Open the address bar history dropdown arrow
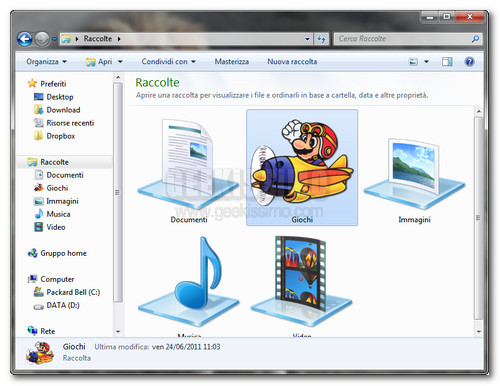This screenshot has height=386, width=500. coord(307,39)
